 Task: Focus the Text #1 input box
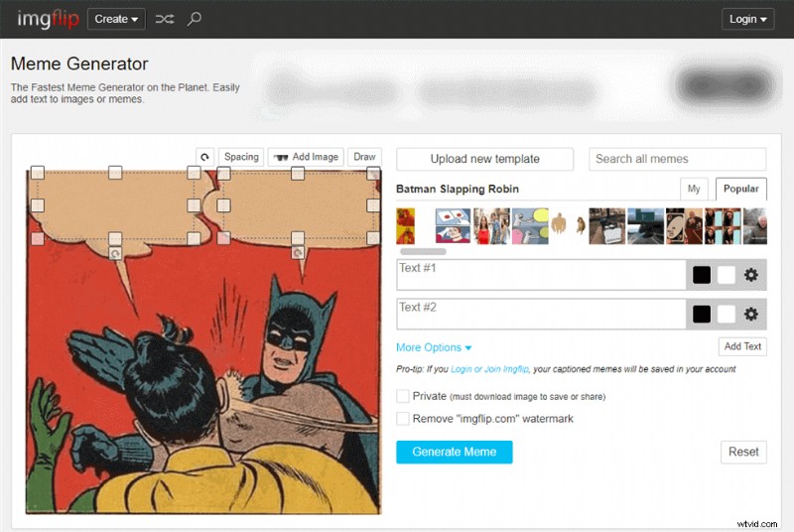tap(541, 275)
